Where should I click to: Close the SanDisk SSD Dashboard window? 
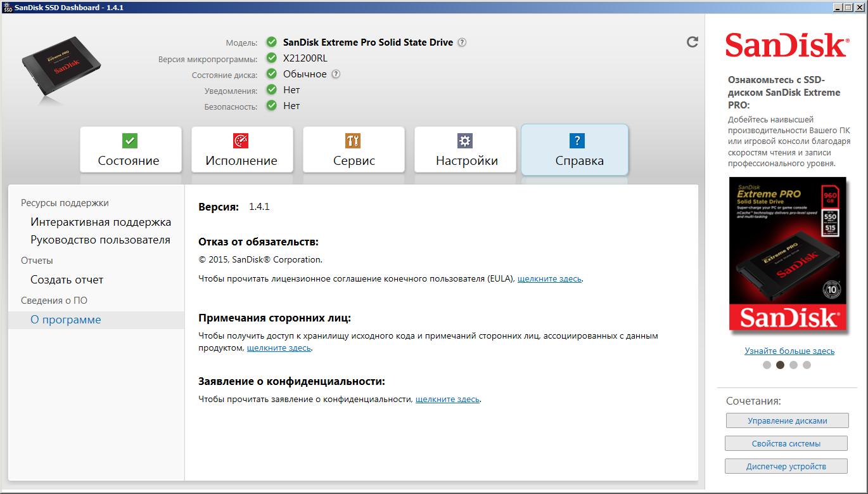coord(859,7)
